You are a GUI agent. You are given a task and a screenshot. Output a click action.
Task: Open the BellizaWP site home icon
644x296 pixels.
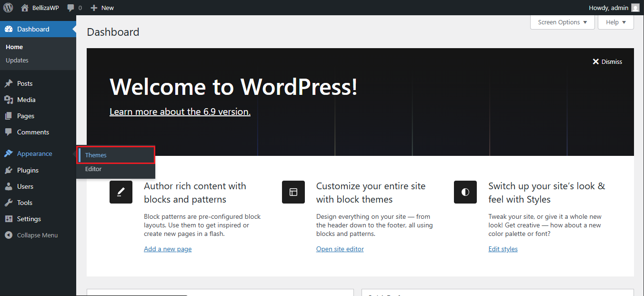[25, 8]
